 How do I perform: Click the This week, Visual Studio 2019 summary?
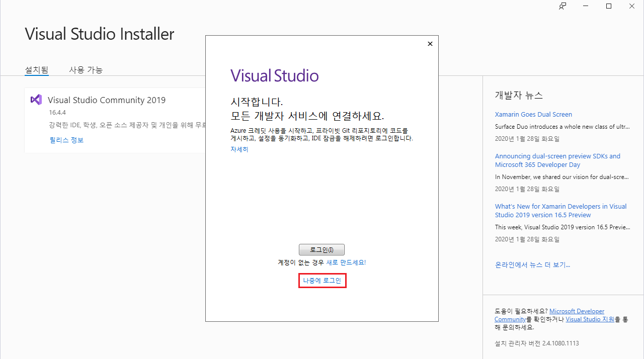(x=562, y=227)
